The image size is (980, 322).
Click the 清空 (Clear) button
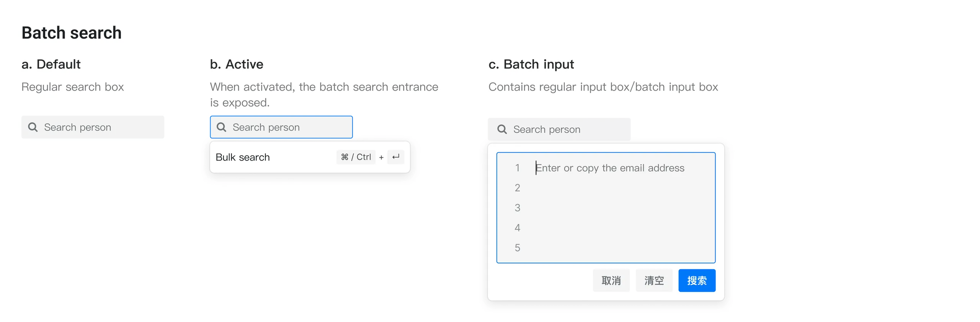point(654,281)
